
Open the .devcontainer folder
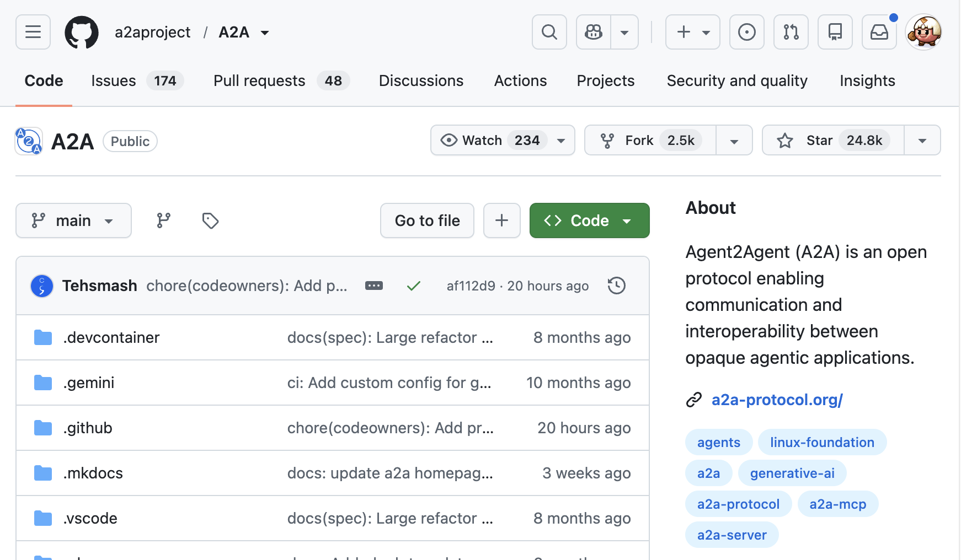[x=111, y=337]
